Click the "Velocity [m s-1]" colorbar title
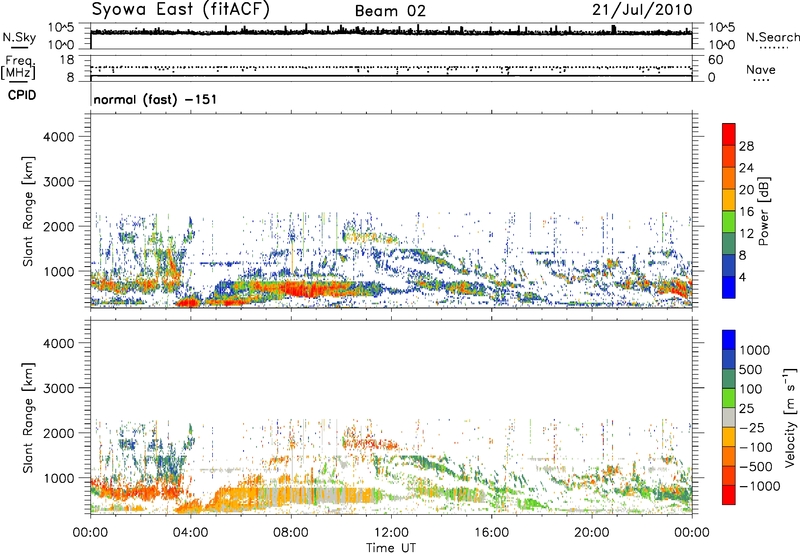The width and height of the screenshot is (800, 554). (790, 417)
